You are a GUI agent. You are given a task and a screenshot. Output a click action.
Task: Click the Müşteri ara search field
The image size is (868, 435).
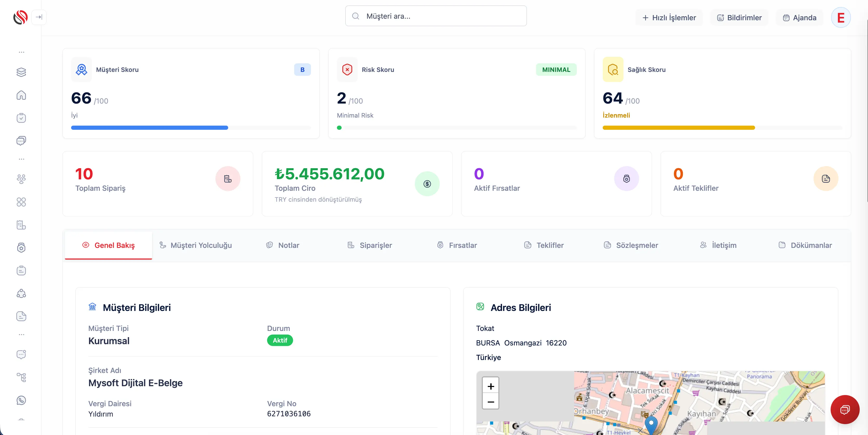(435, 16)
